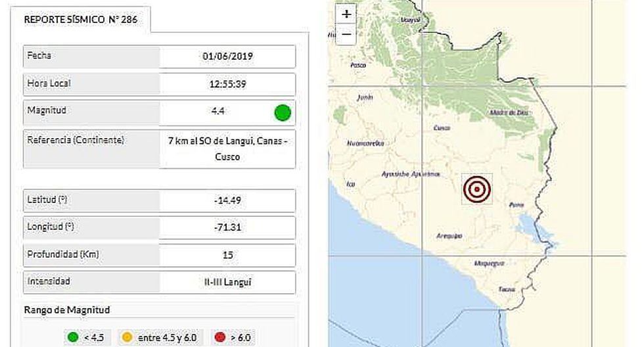Select the Latitud value -14.49
644x347 pixels.
coord(227,200)
